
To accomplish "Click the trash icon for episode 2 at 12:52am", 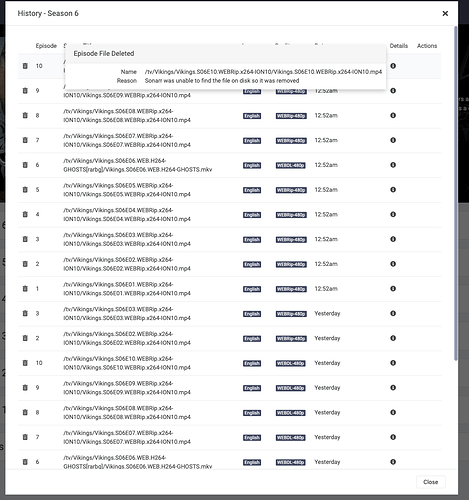I will point(25,264).
